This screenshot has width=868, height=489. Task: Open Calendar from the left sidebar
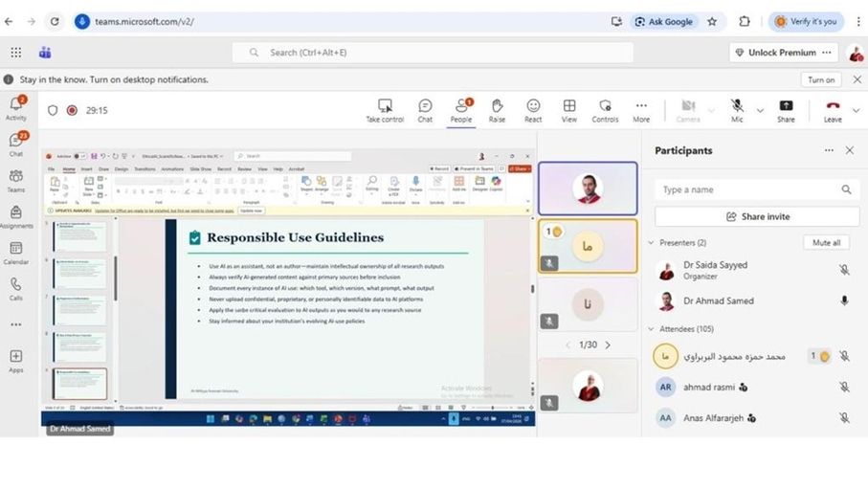coord(16,253)
